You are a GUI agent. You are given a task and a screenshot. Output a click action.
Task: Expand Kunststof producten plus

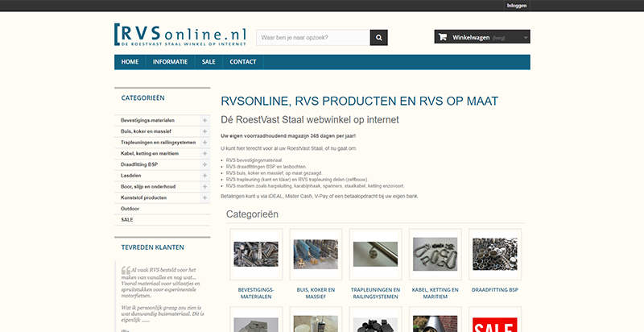tap(204, 197)
